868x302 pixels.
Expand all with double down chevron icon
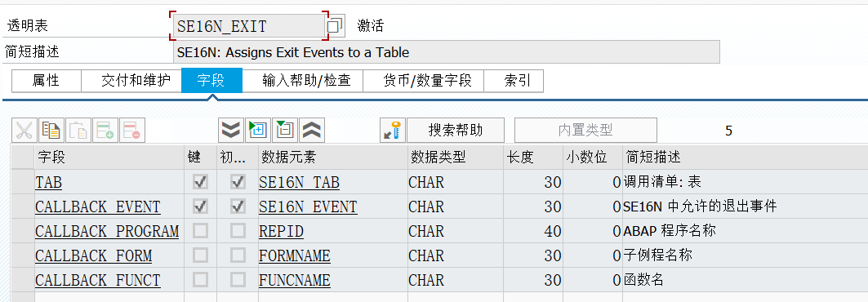[x=231, y=131]
